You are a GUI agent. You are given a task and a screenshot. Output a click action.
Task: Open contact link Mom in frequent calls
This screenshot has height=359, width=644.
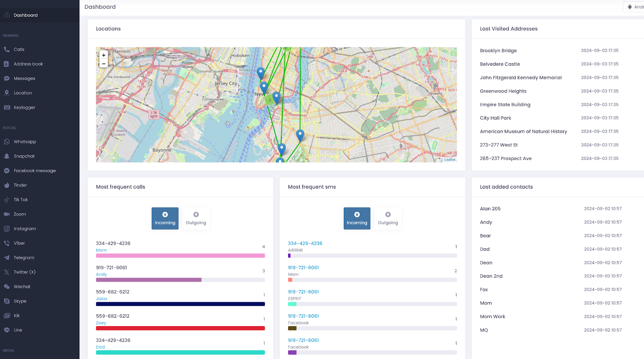[x=101, y=250]
